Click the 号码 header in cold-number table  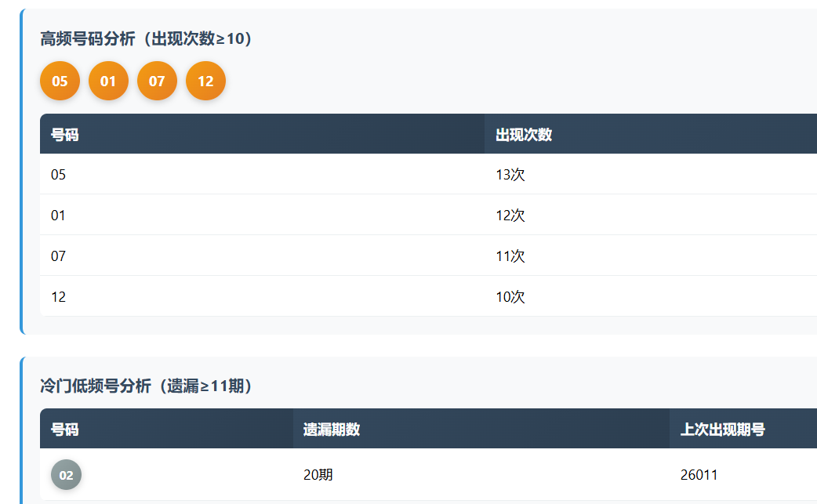(65, 429)
